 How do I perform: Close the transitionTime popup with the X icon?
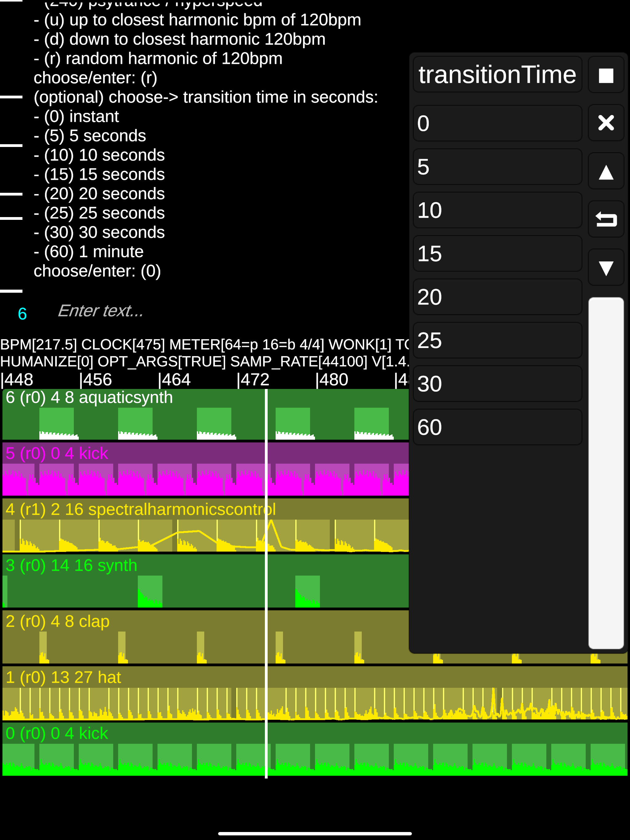pos(606,123)
